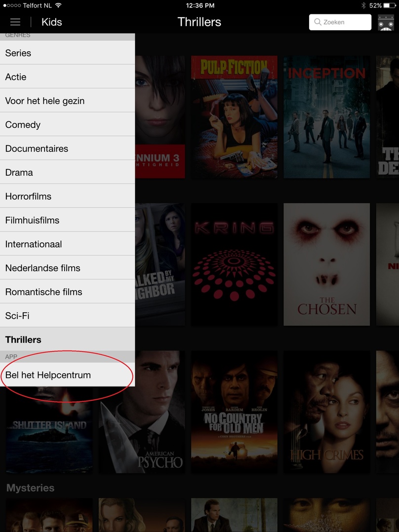The height and width of the screenshot is (532, 399).
Task: Open the Documentaires genre
Action: pyautogui.click(x=67, y=149)
